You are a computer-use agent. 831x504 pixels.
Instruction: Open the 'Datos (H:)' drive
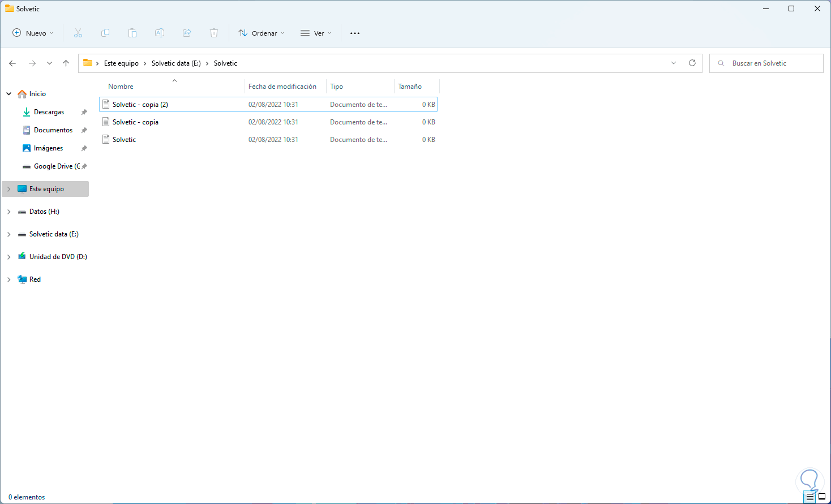44,212
